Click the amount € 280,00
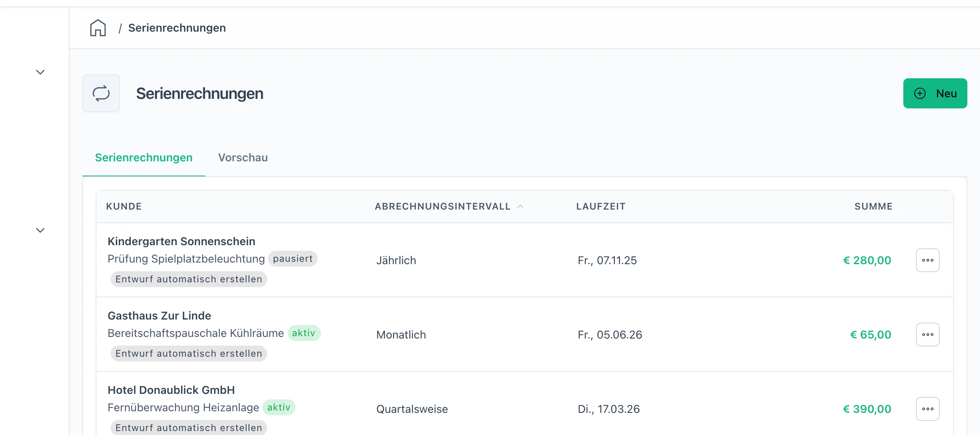The height and width of the screenshot is (435, 980). (x=867, y=260)
